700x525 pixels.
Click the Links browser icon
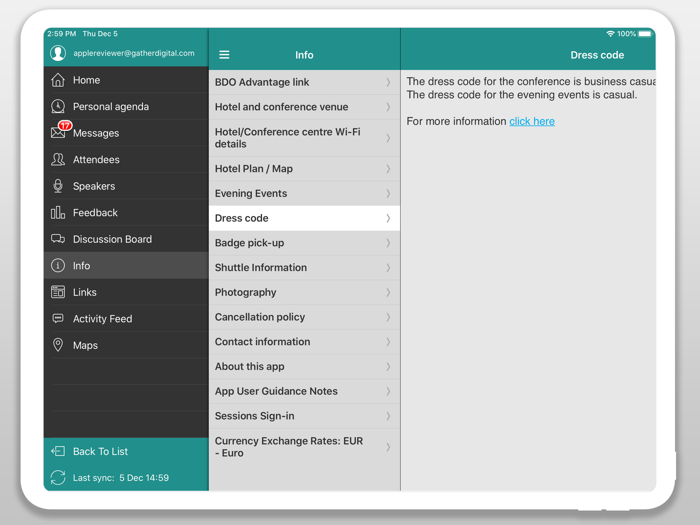pyautogui.click(x=58, y=292)
